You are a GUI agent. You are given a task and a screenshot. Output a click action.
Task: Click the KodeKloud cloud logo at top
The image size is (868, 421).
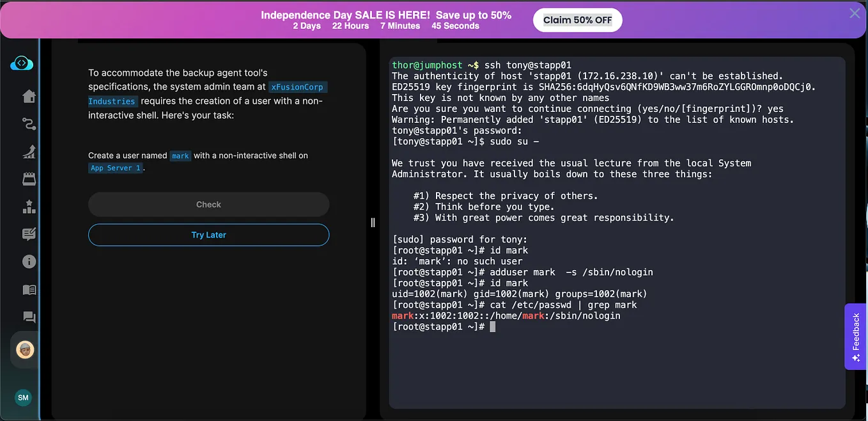pos(21,62)
